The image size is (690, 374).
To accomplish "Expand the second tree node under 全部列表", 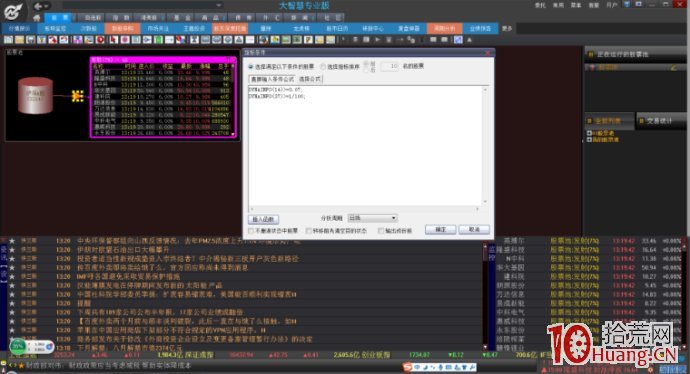I will (589, 139).
